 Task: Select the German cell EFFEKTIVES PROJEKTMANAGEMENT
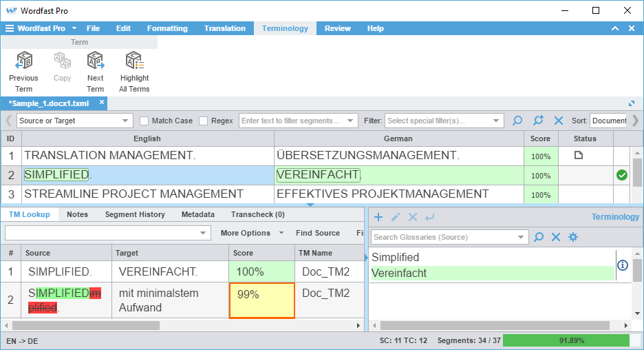click(399, 194)
